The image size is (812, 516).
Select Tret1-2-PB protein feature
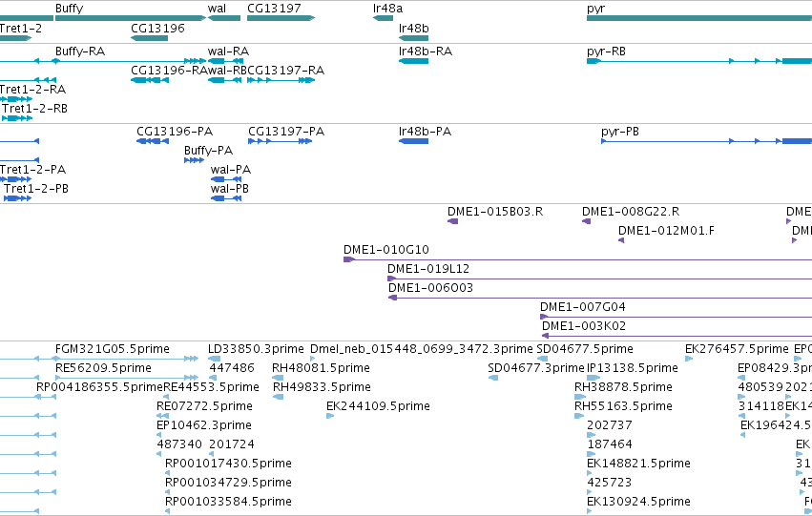coord(17,198)
